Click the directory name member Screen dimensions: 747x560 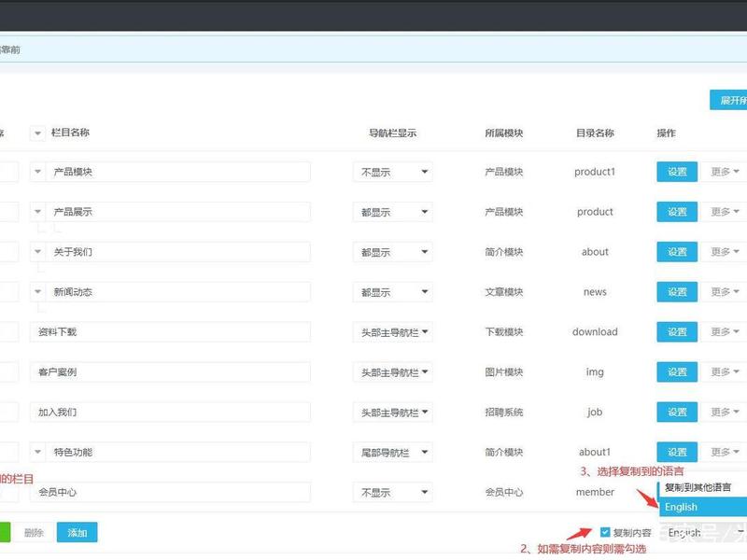tap(595, 492)
